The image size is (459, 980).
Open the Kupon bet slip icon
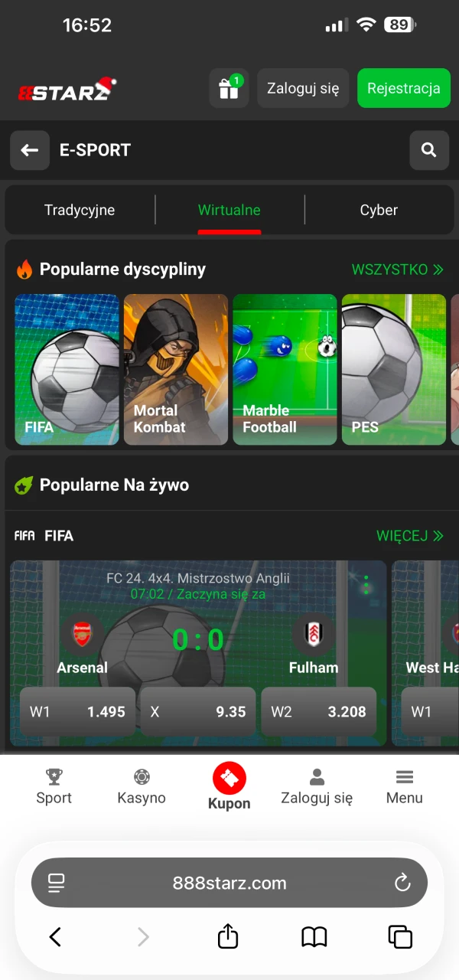point(229,779)
